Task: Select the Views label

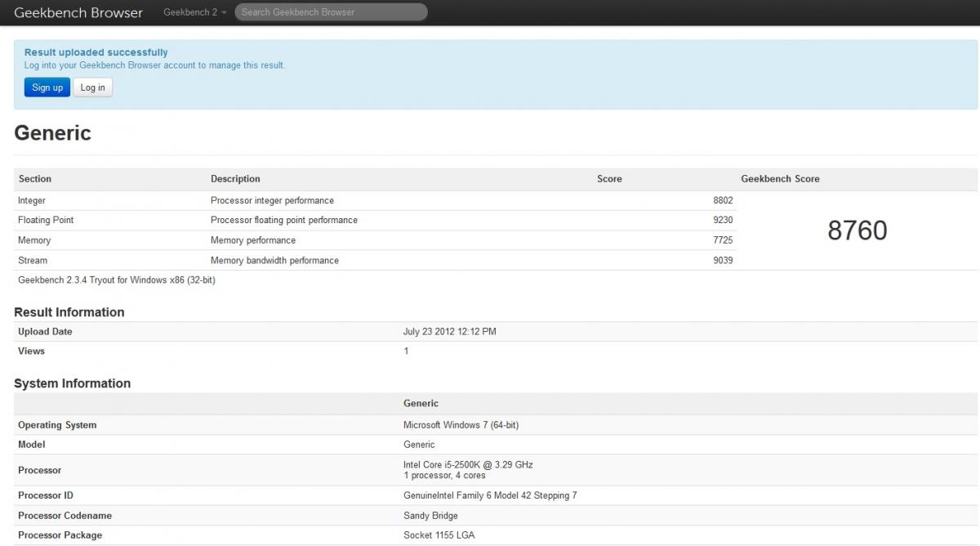Action: 31,351
